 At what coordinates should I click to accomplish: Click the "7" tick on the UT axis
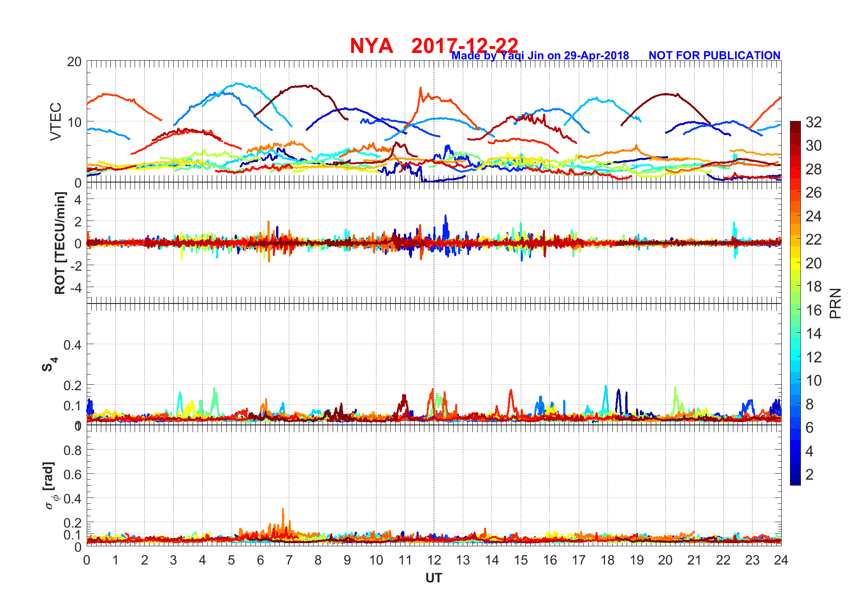pyautogui.click(x=289, y=560)
